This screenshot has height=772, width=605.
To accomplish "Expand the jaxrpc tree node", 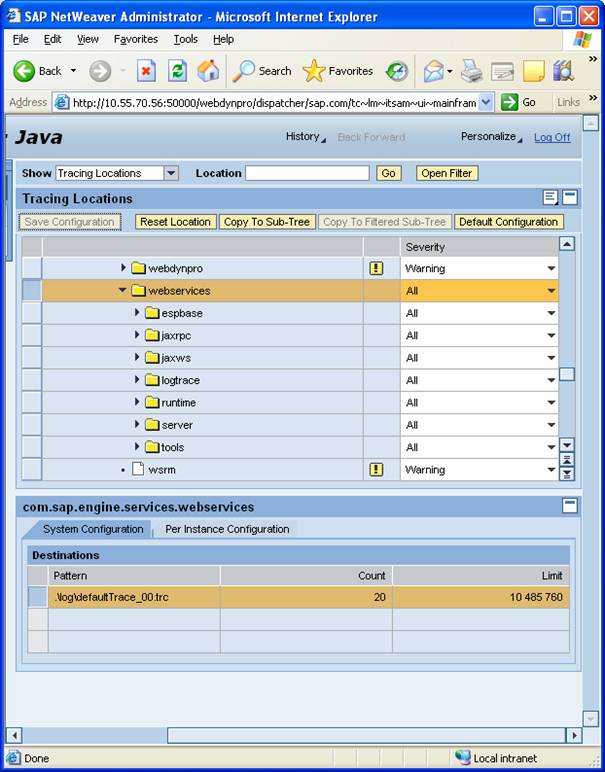I will point(138,335).
